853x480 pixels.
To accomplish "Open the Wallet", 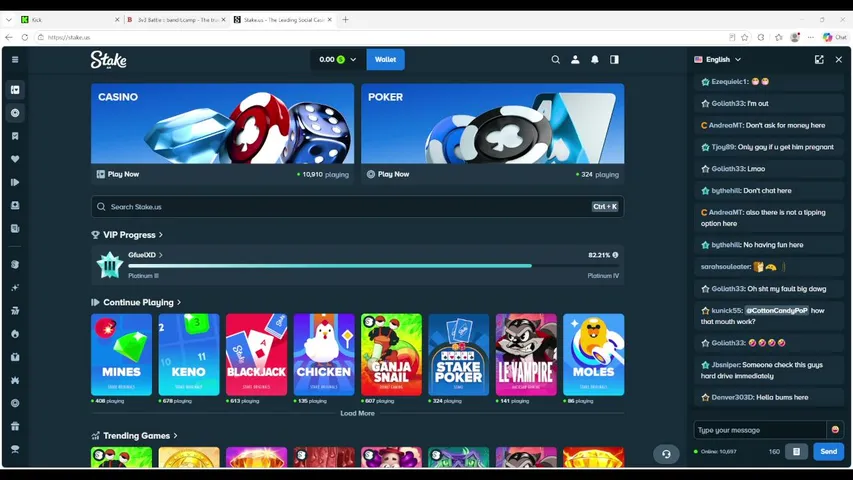I will pos(385,59).
